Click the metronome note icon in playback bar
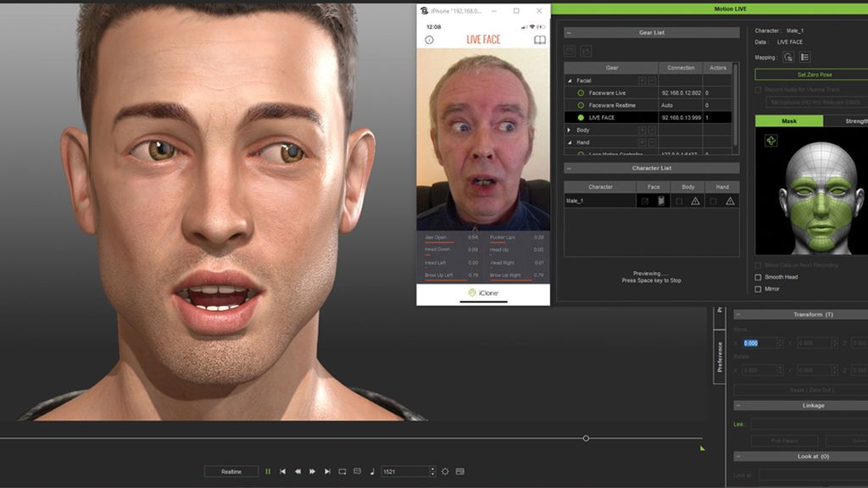The image size is (868, 488). [372, 471]
